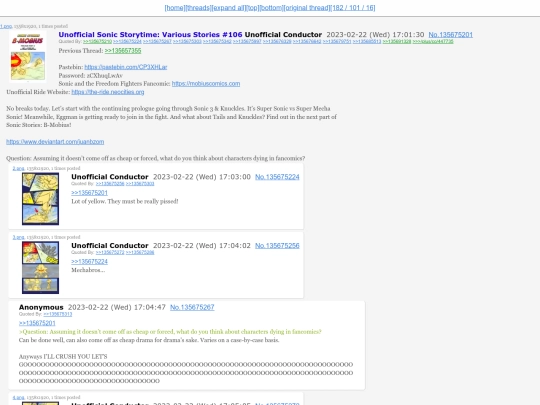Screen dimensions: 540x405
Task: Open the 2.png file name link
Action: point(18,168)
